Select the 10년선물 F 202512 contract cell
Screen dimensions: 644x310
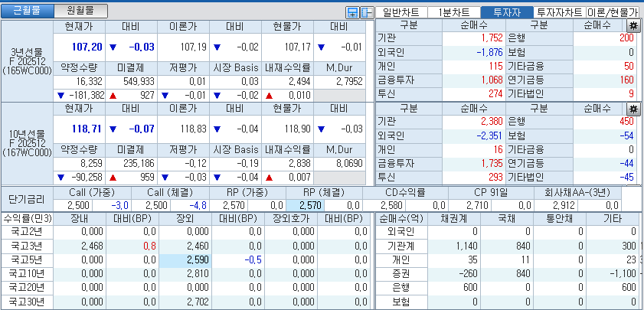click(x=27, y=143)
